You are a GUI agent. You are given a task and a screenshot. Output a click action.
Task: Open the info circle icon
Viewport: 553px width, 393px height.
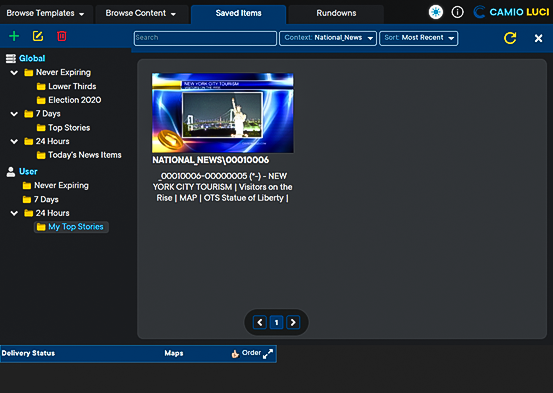tap(457, 12)
